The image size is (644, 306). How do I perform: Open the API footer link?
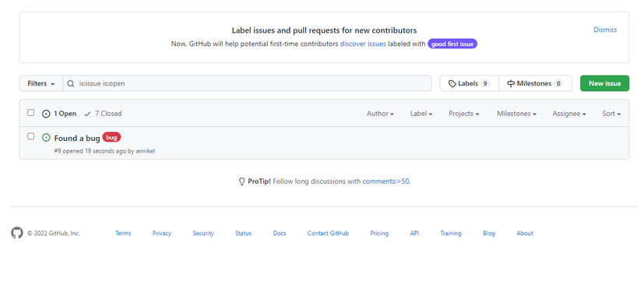414,234
